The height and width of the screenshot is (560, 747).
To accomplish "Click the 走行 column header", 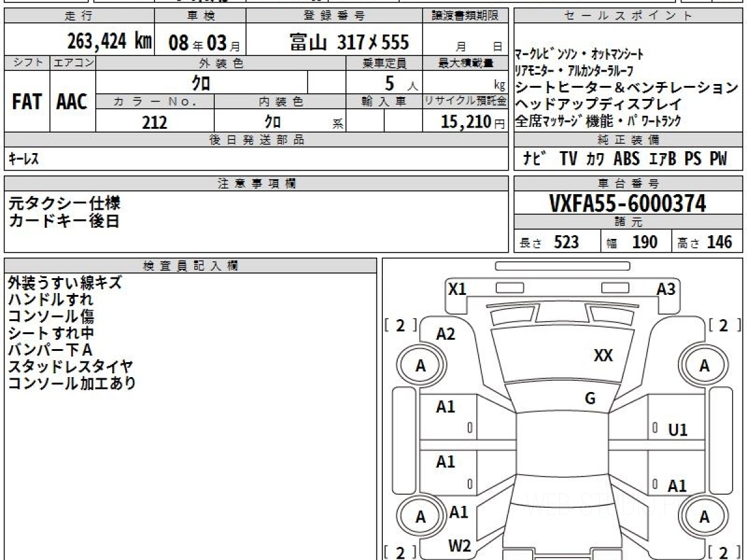I will 78,16.
